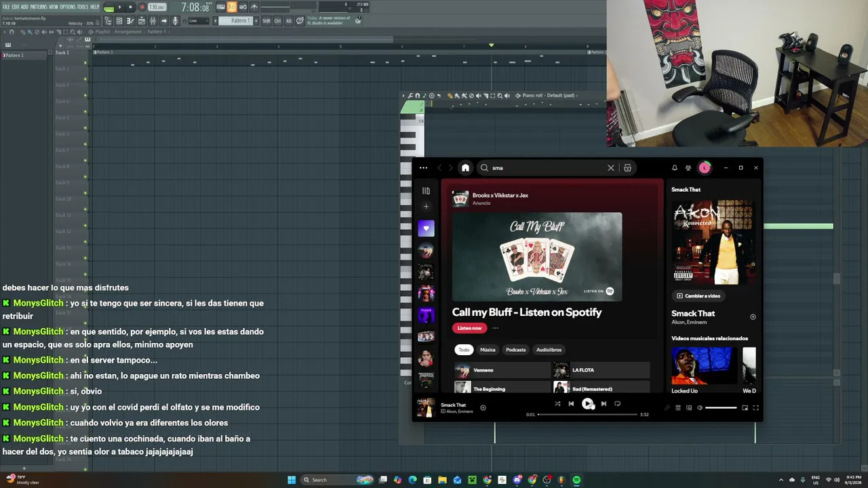Select the piano roll zoom tool
This screenshot has width=868, height=488.
coord(499,96)
